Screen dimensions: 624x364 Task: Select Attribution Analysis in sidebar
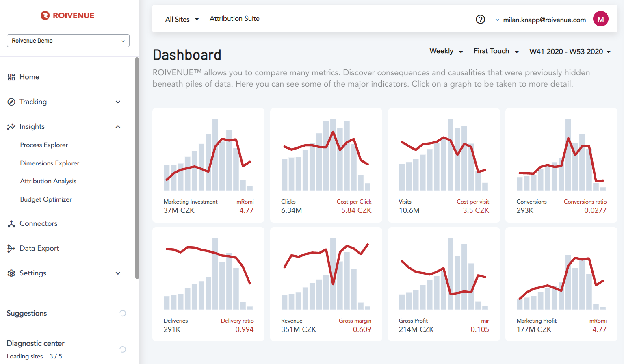coord(48,181)
